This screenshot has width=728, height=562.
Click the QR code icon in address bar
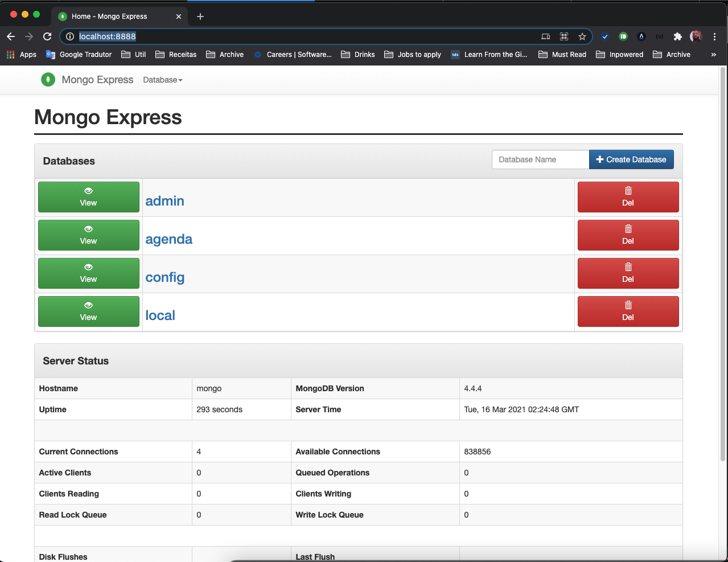[564, 36]
